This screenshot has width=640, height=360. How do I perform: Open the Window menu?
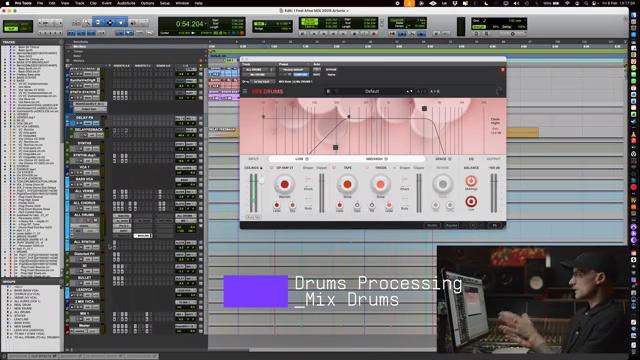tap(182, 3)
